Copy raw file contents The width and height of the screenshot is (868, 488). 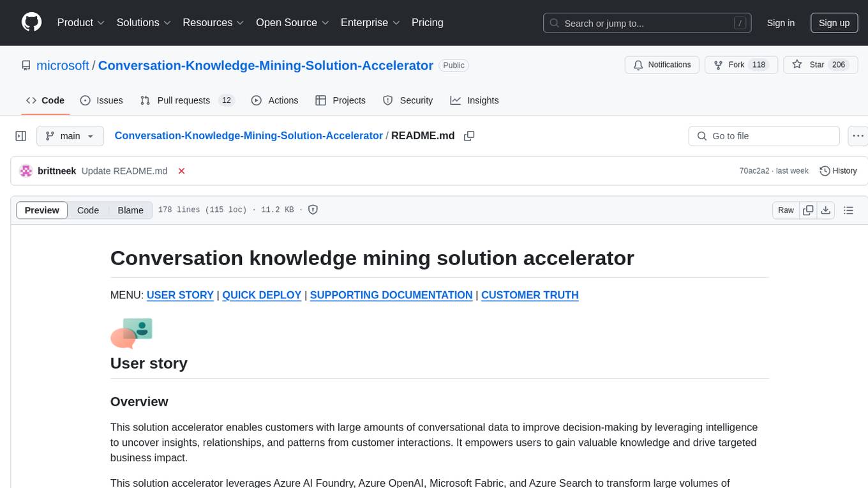[808, 210]
